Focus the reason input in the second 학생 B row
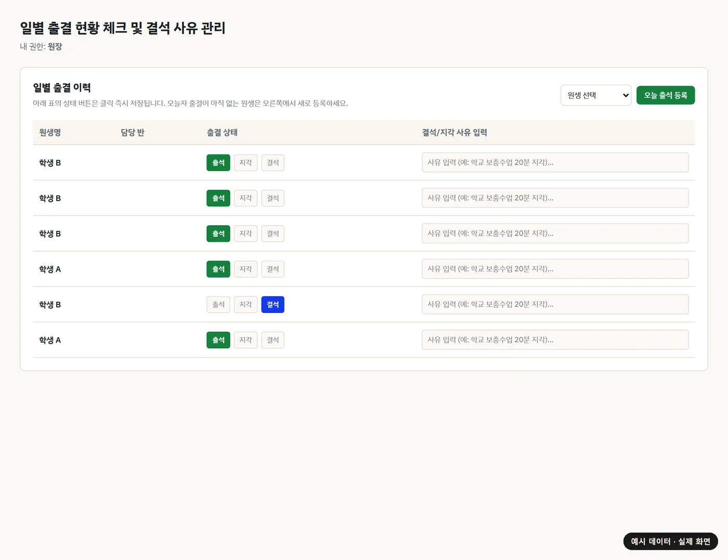 (x=555, y=198)
